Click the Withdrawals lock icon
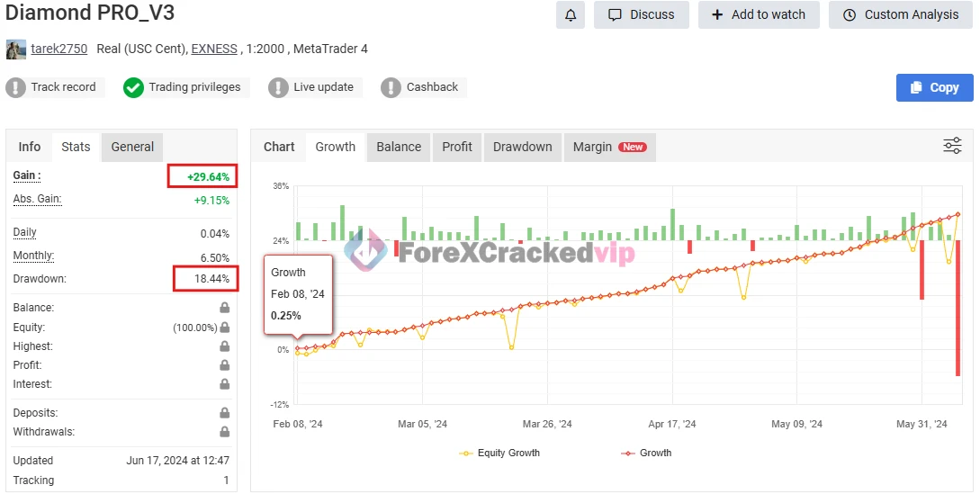Viewport: 980px width, 503px height. point(224,432)
